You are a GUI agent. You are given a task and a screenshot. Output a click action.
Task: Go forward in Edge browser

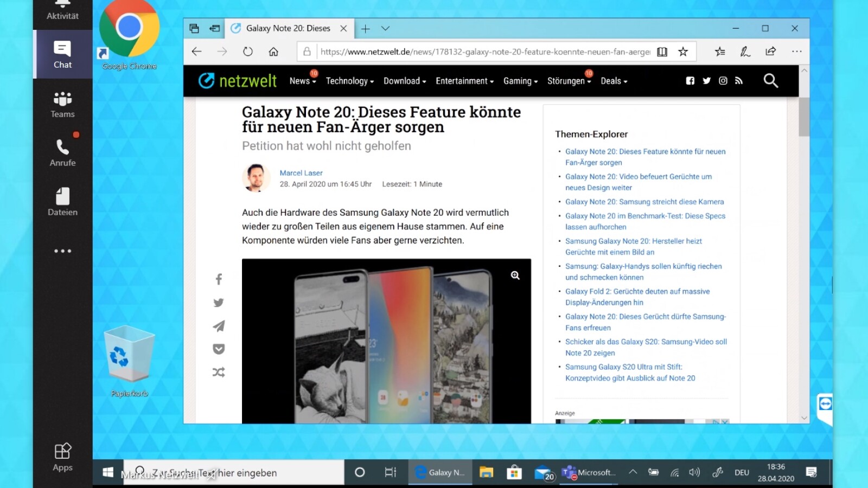coord(222,52)
